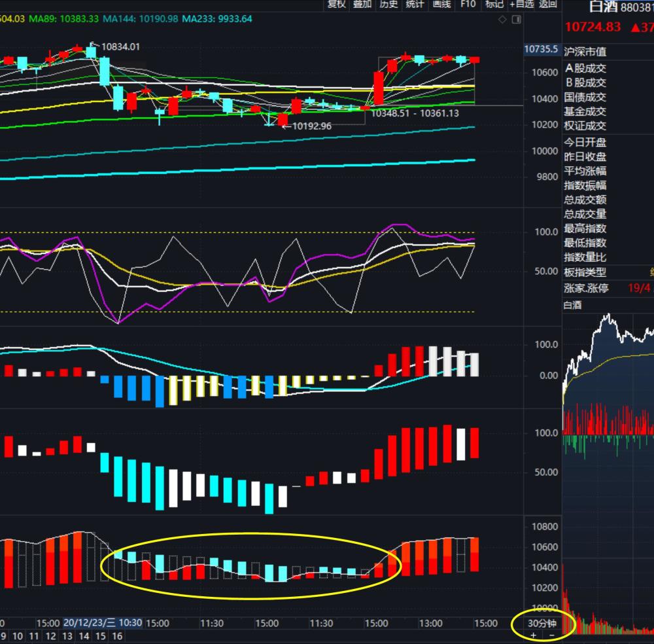Image resolution: width=654 pixels, height=644 pixels.
Task: Select the 画线 drawing tool
Action: click(441, 4)
